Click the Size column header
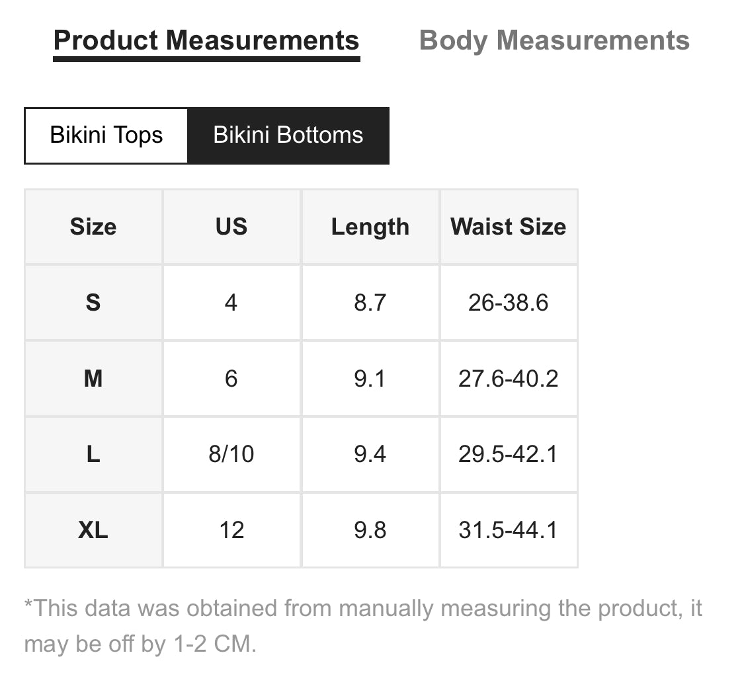The image size is (744, 700). (x=93, y=227)
